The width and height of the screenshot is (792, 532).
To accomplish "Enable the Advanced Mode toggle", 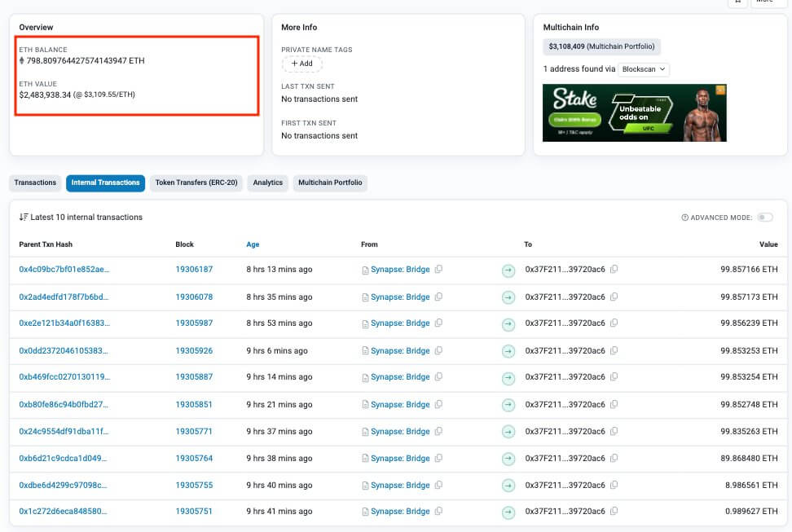I will pyautogui.click(x=764, y=218).
